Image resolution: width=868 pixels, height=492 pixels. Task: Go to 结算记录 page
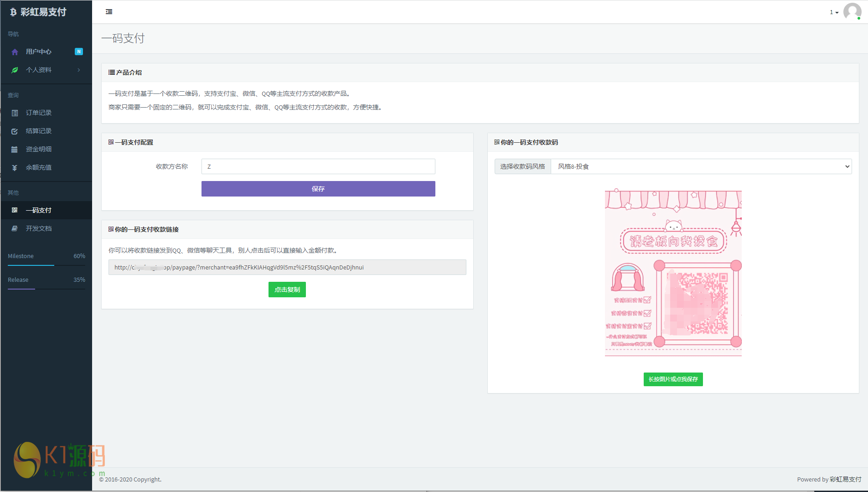46,131
